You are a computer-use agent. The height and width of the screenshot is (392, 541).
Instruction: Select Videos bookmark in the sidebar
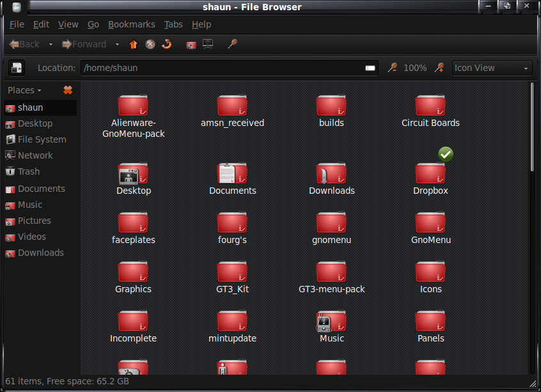[x=41, y=237]
